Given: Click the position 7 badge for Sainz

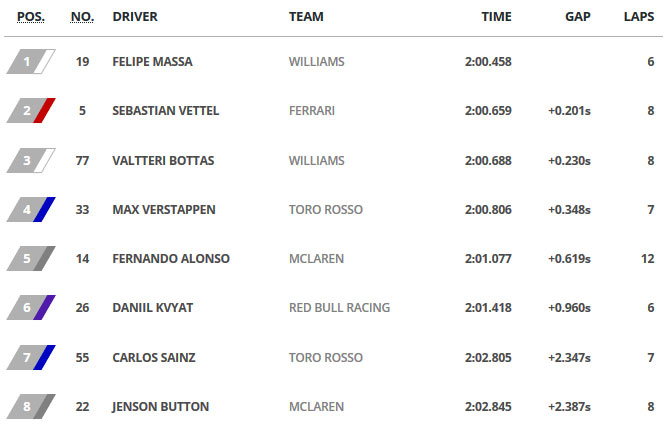Looking at the screenshot, I should pyautogui.click(x=31, y=357).
